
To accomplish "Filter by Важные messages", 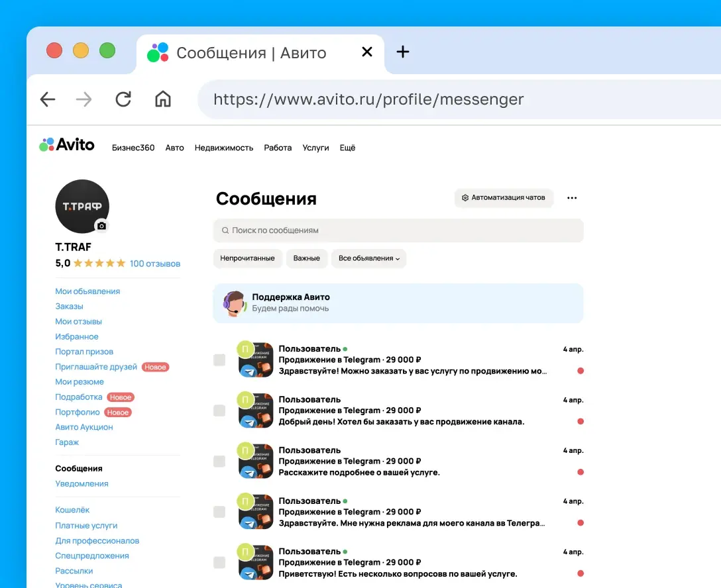I will [307, 258].
